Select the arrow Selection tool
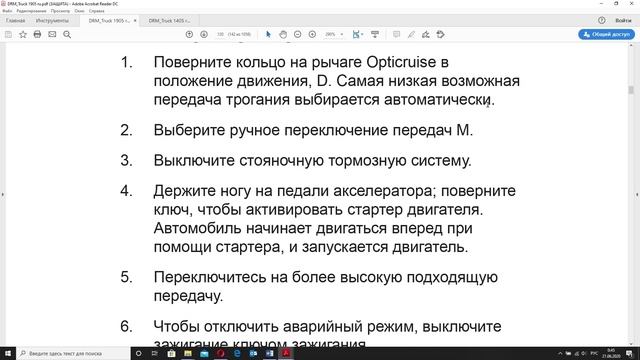The height and width of the screenshot is (360, 640). click(268, 35)
